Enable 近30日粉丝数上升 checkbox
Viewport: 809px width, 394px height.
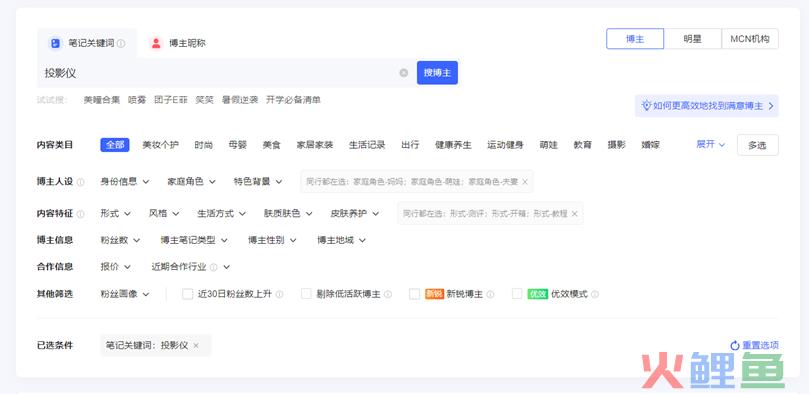187,294
